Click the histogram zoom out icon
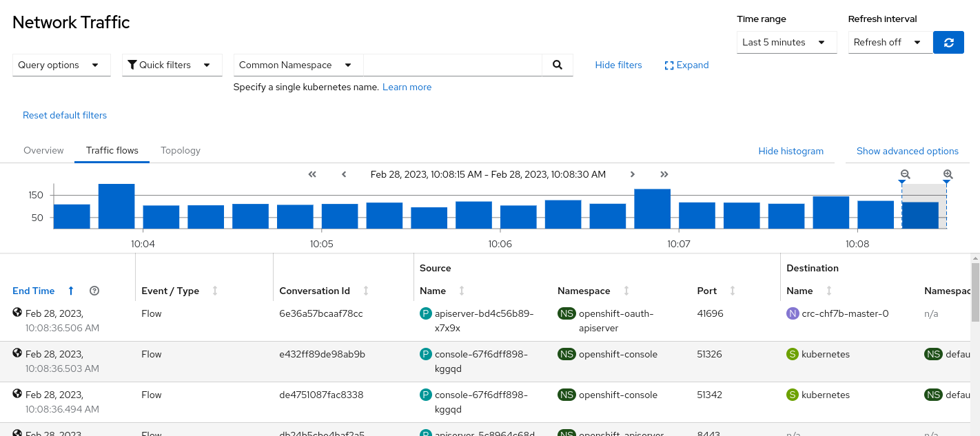Image resolution: width=980 pixels, height=436 pixels. (x=906, y=175)
